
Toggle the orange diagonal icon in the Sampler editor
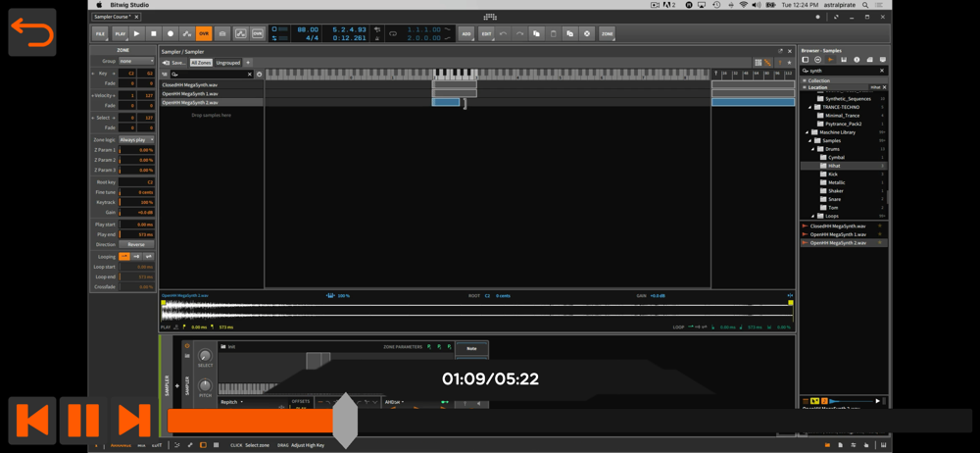point(767,63)
